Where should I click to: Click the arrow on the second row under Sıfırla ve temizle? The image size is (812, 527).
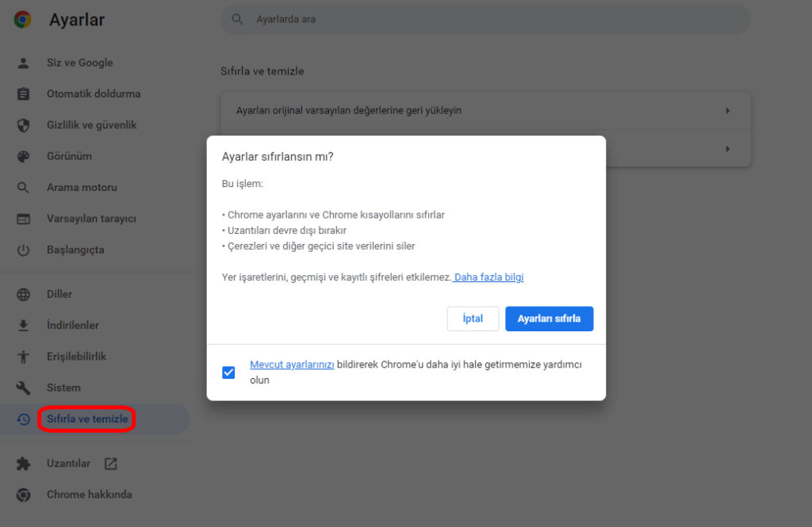(x=728, y=149)
